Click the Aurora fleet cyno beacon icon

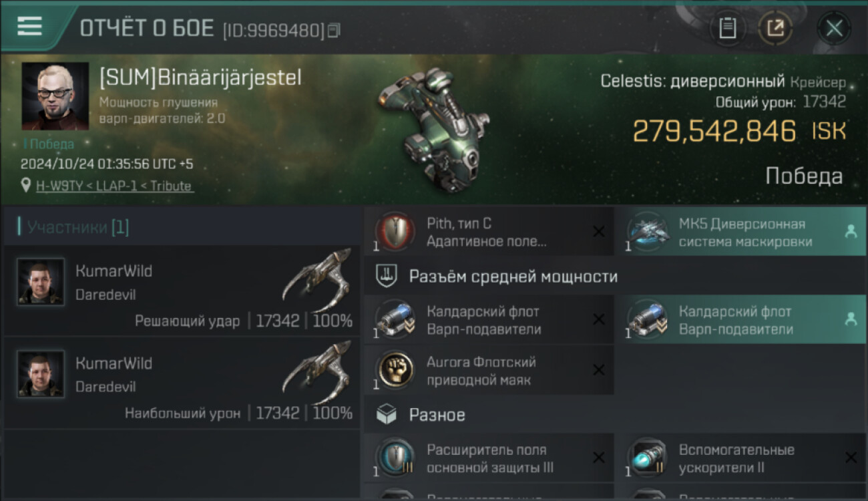pos(395,371)
